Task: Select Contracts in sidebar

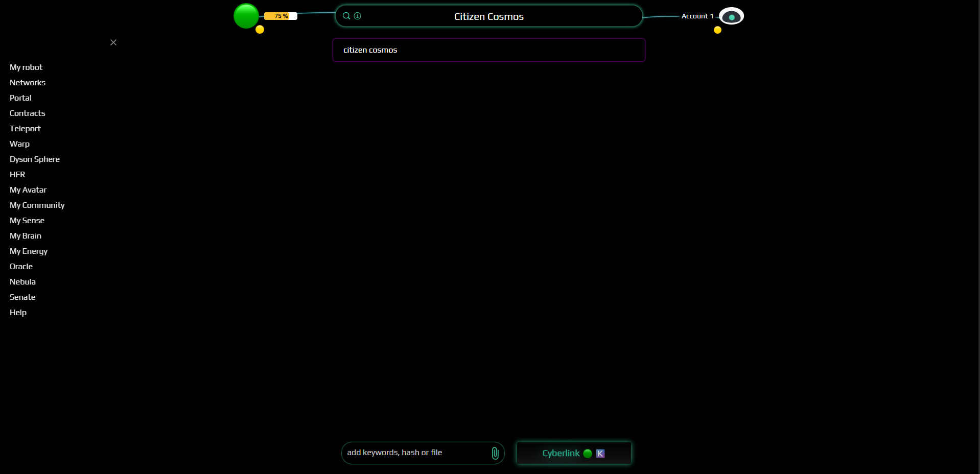Action: (28, 113)
